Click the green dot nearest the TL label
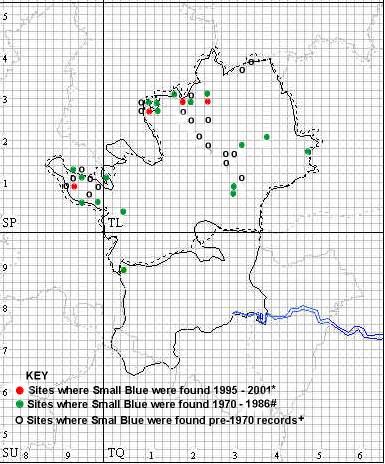The image size is (385, 464). tap(123, 211)
